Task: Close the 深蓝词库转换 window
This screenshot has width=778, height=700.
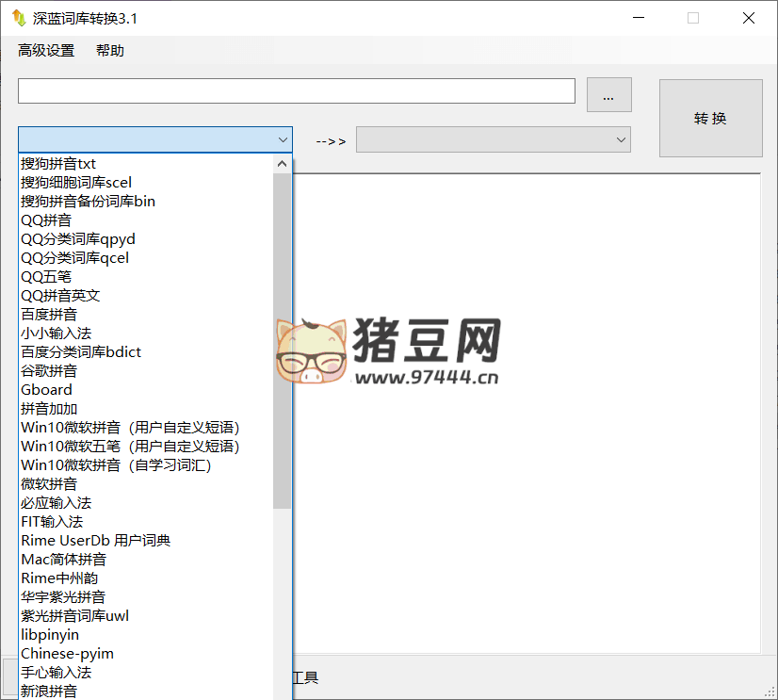Action: point(748,18)
